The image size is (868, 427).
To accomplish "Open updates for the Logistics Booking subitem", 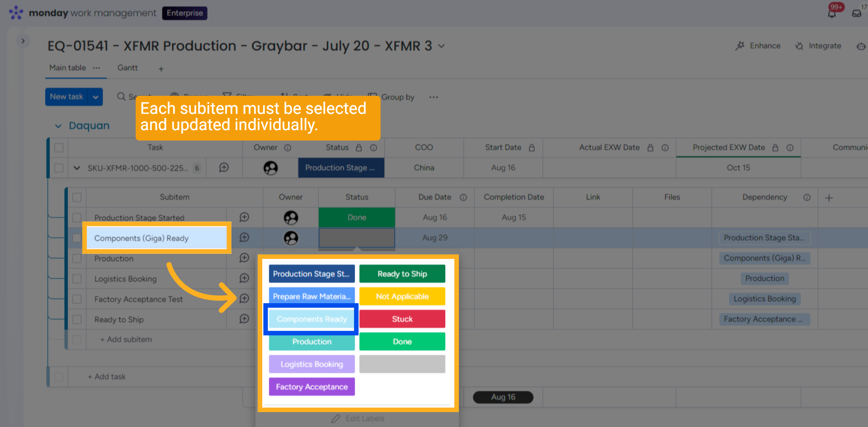I will (244, 278).
